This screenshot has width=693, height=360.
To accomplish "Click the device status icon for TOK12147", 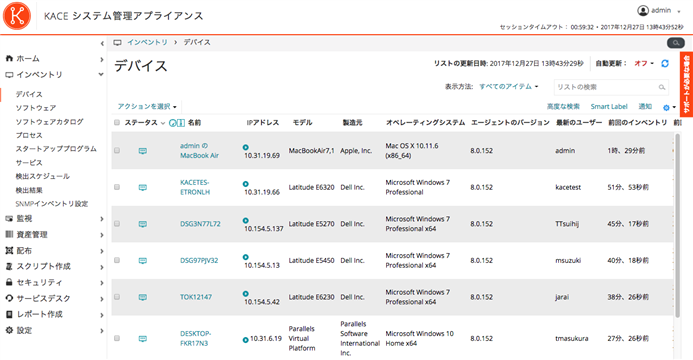I will pyautogui.click(x=143, y=297).
